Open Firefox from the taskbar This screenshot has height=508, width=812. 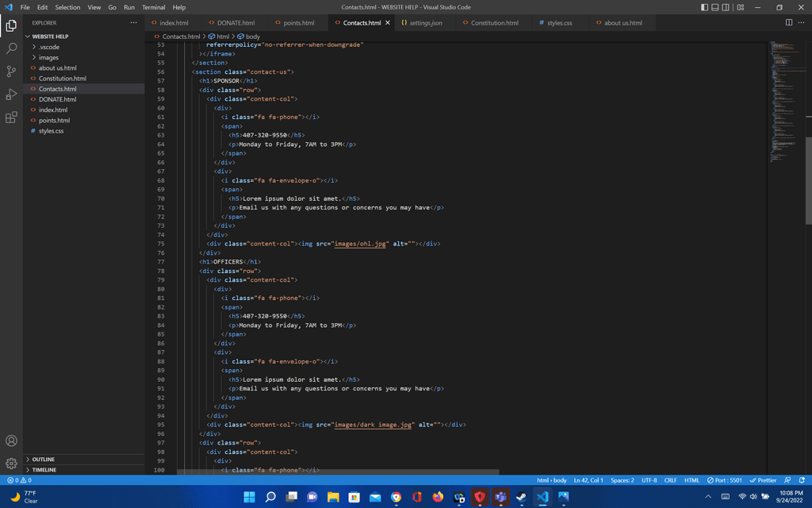coord(438,497)
